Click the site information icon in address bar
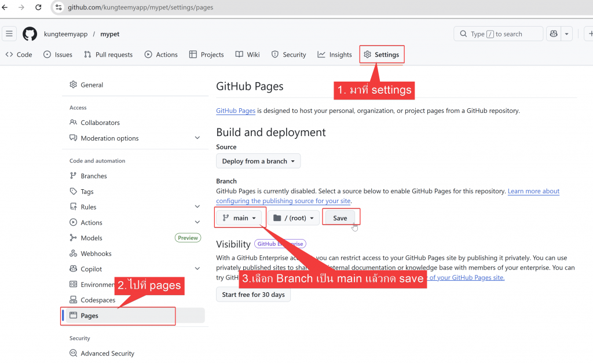 point(58,8)
